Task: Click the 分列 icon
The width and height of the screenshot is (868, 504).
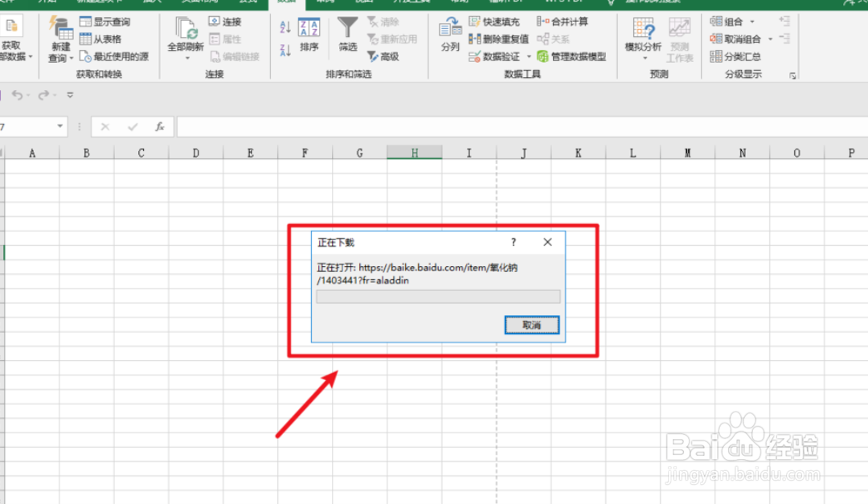Action: point(450,27)
